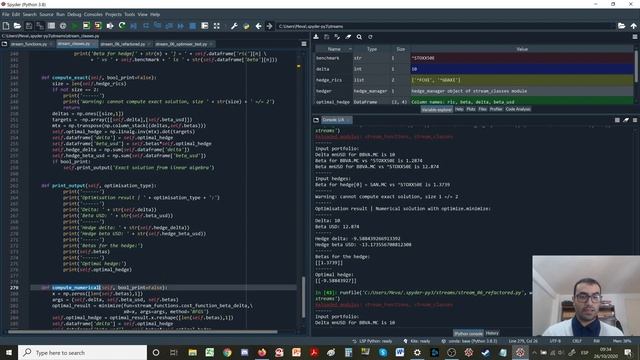The width and height of the screenshot is (640, 360).
Task: Maximize the current pane
Action: pos(204,26)
